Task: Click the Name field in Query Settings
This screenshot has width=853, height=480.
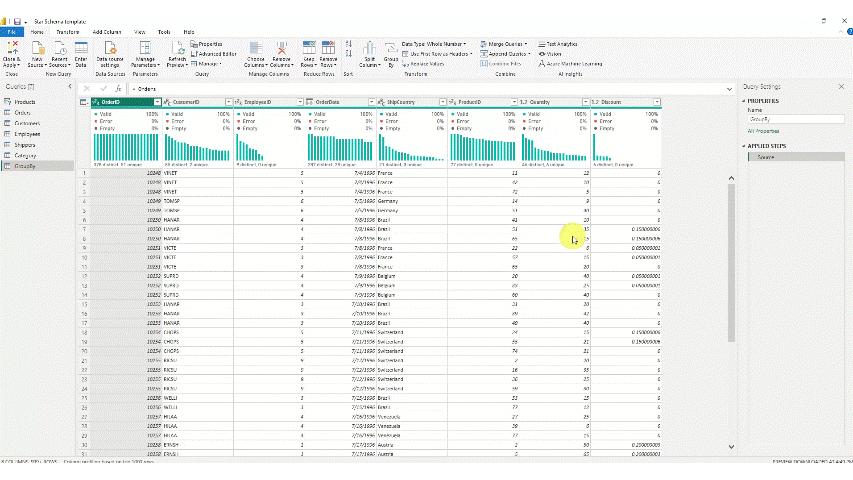Action: coord(796,119)
